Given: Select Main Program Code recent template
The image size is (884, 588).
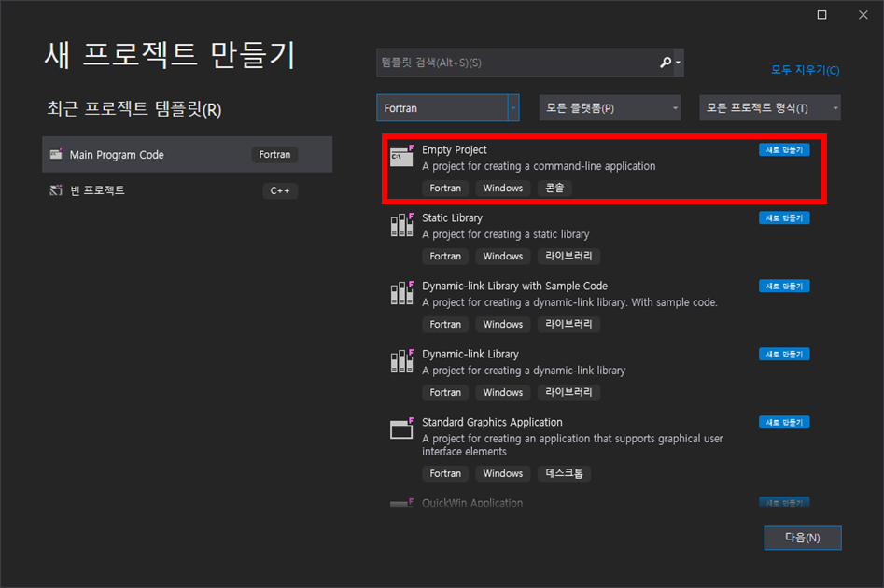Looking at the screenshot, I should point(188,155).
